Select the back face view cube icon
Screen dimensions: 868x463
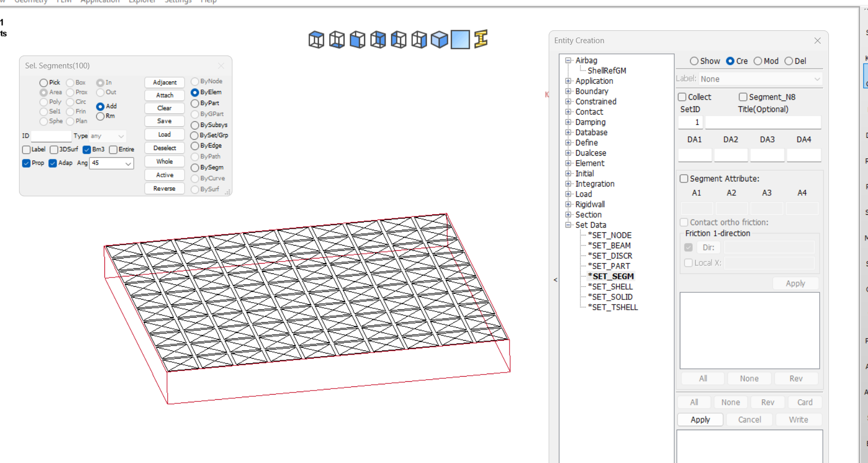coord(378,40)
